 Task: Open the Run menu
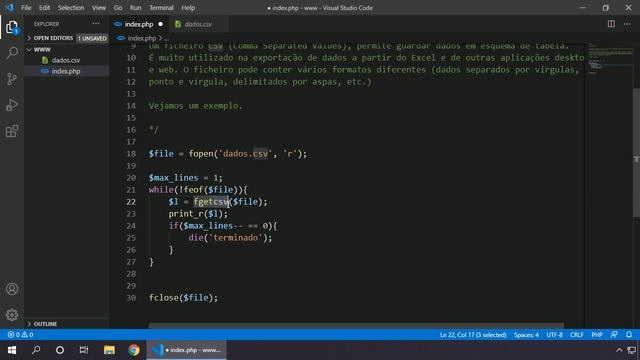136,8
